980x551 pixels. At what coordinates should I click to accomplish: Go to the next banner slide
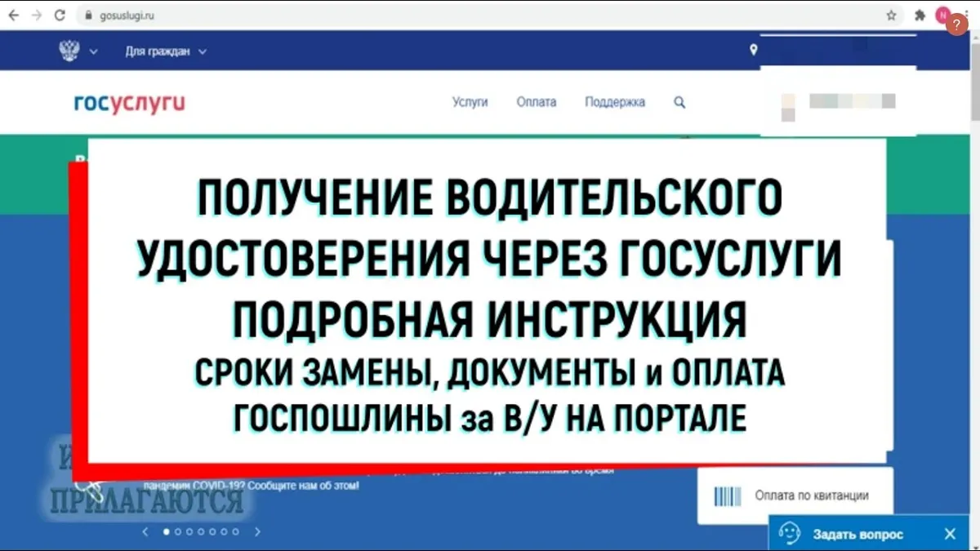[x=257, y=531]
